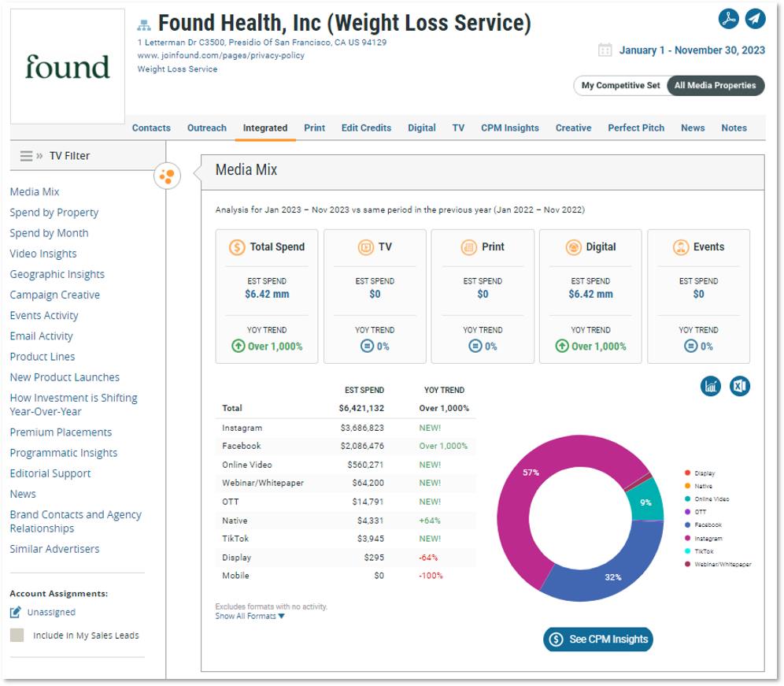Click the 9% Online Video donut segment
The image size is (784, 686).
coord(647,502)
